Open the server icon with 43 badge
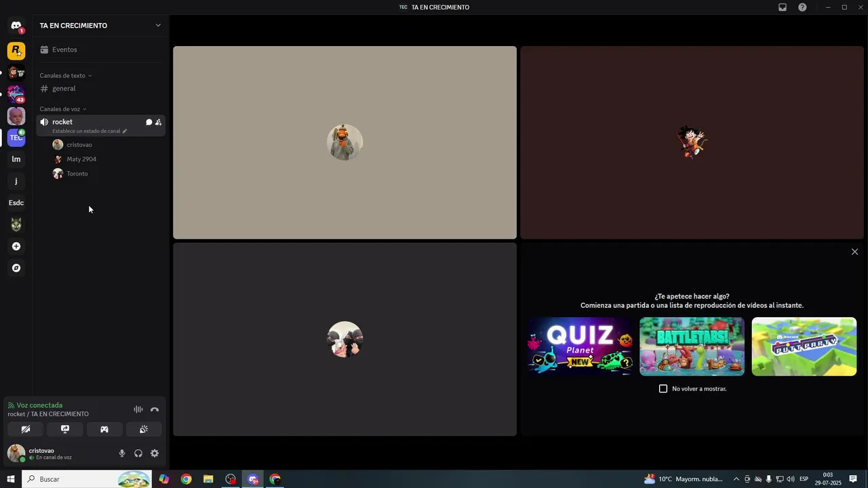The width and height of the screenshot is (868, 488). (x=16, y=94)
